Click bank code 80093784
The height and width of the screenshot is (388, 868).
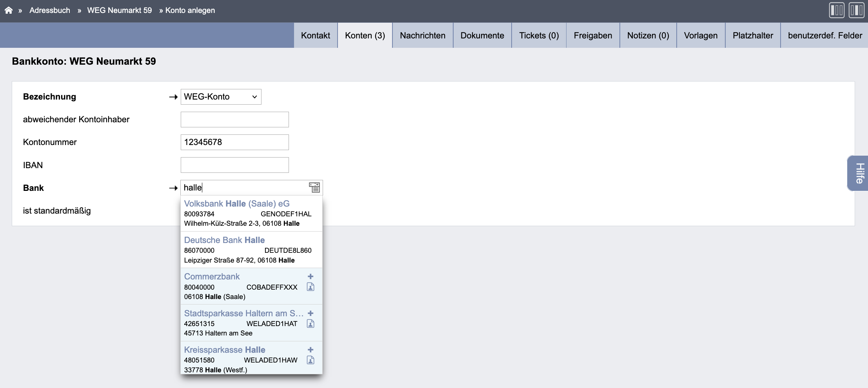199,214
